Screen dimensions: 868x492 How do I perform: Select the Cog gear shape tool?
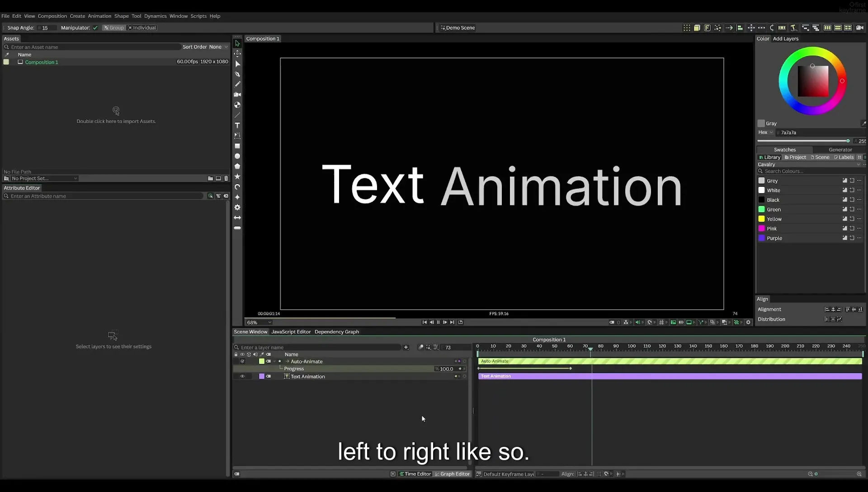point(237,207)
